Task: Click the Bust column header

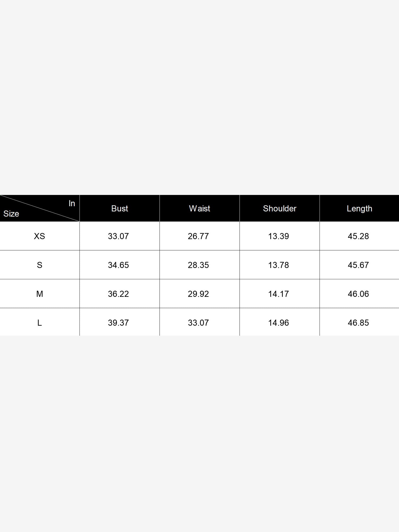Action: [119, 209]
